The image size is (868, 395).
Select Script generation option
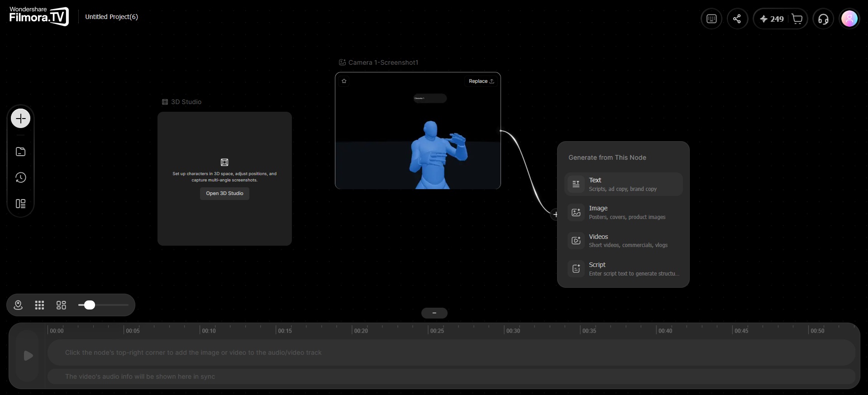(x=623, y=269)
